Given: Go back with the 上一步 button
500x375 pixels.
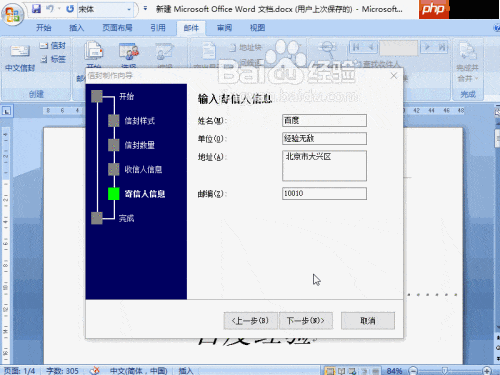Looking at the screenshot, I should (250, 321).
